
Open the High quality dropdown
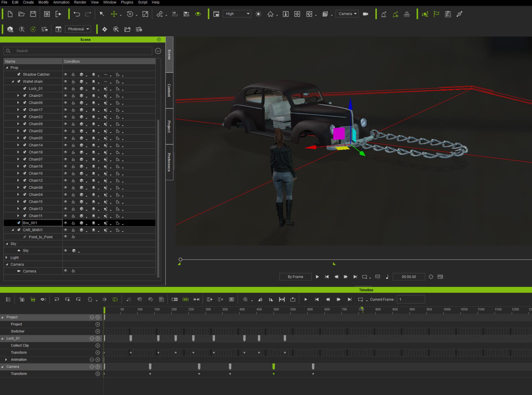coord(237,14)
